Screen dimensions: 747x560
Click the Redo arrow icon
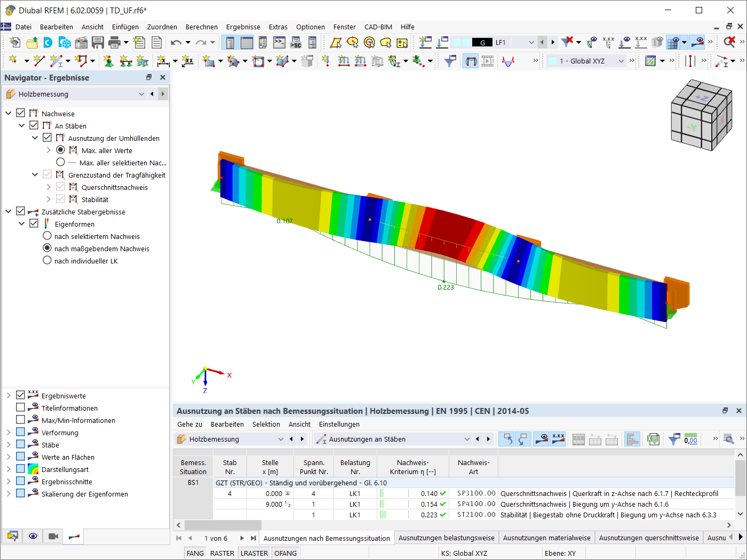[201, 42]
